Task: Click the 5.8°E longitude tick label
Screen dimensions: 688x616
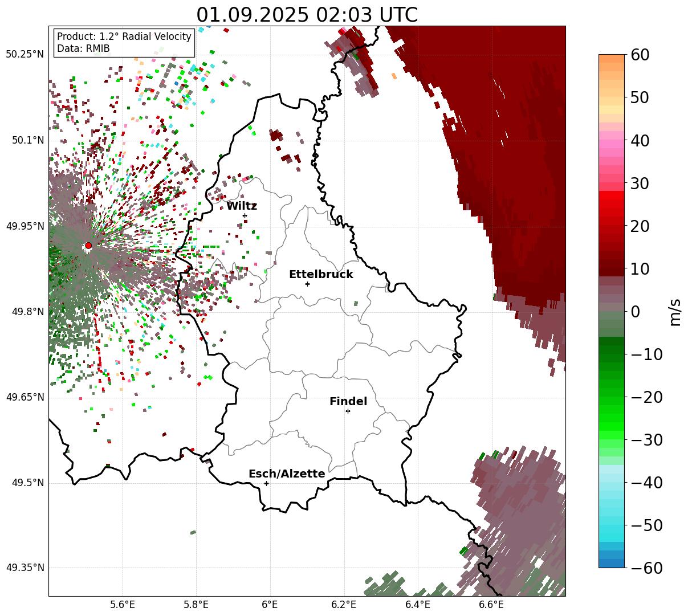Action: (x=196, y=605)
